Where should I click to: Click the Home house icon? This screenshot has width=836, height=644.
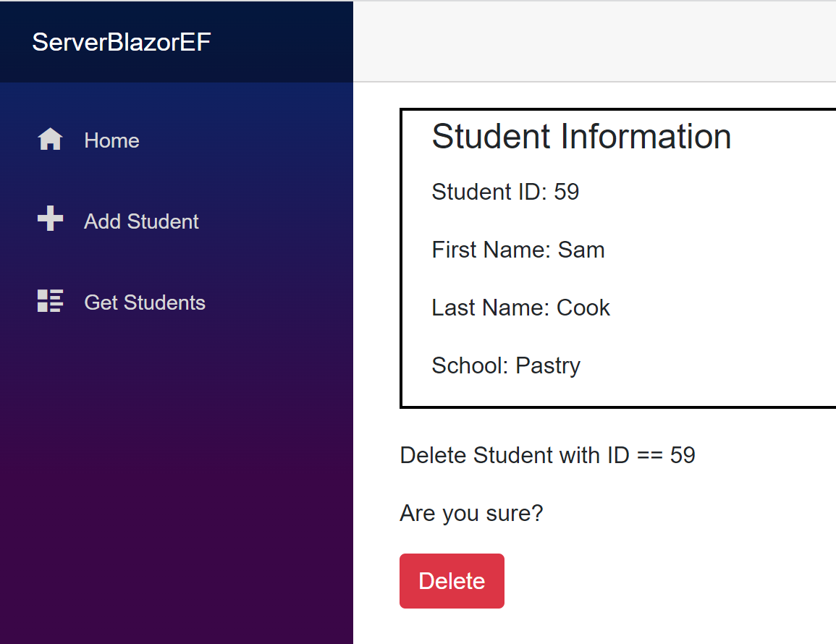[x=50, y=140]
